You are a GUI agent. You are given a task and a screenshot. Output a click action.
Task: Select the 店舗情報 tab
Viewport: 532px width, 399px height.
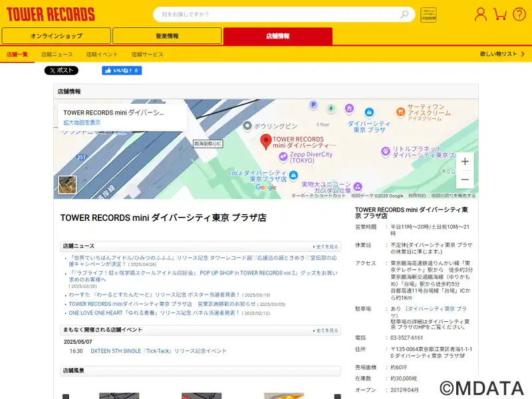pyautogui.click(x=278, y=36)
